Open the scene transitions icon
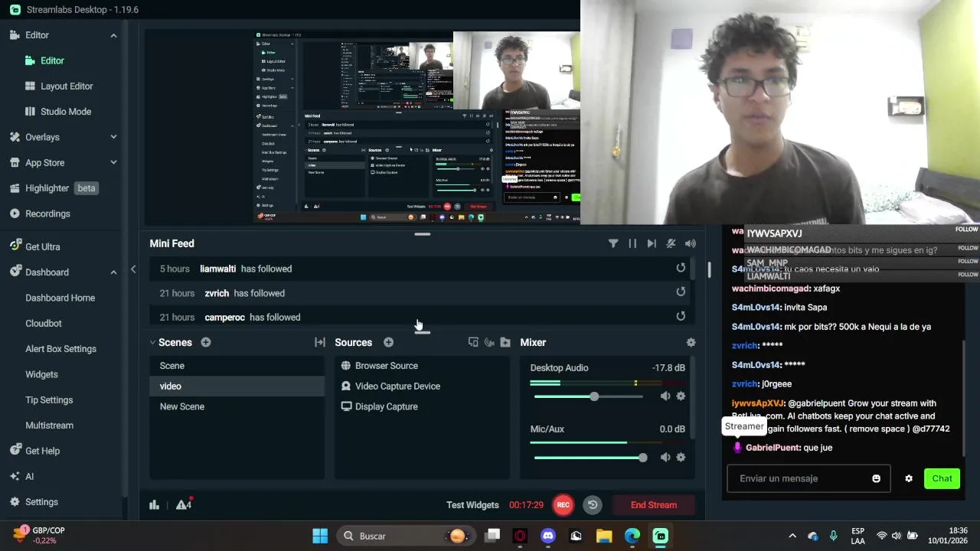This screenshot has width=980, height=551. [x=320, y=342]
